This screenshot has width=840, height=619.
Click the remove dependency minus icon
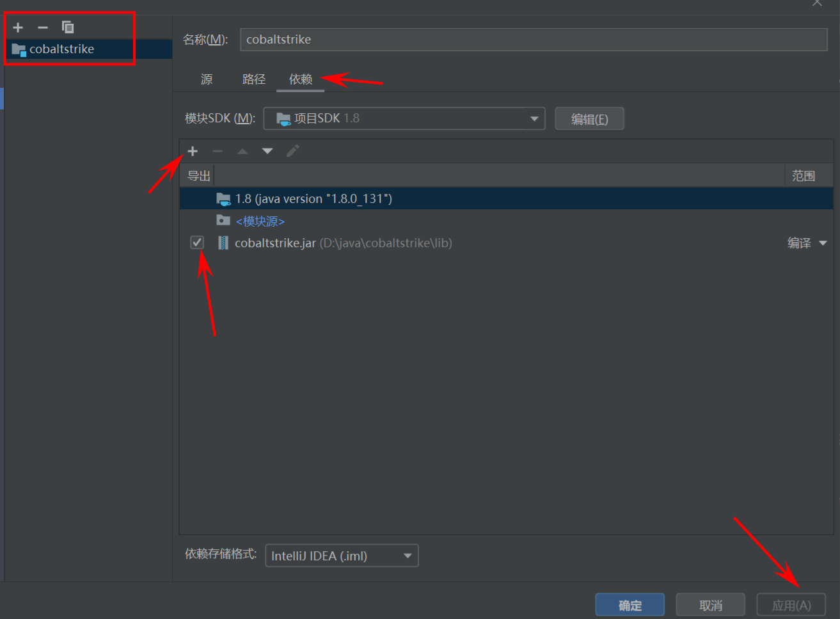click(218, 151)
